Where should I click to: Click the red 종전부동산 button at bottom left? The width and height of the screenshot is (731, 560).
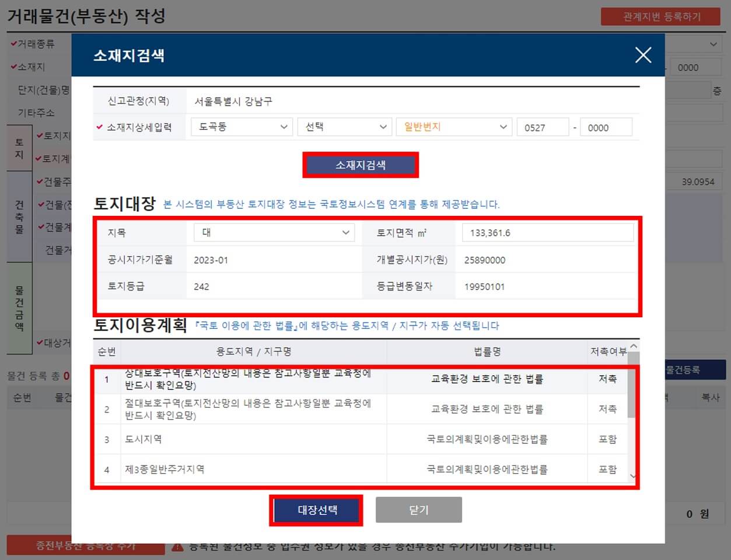tap(83, 546)
